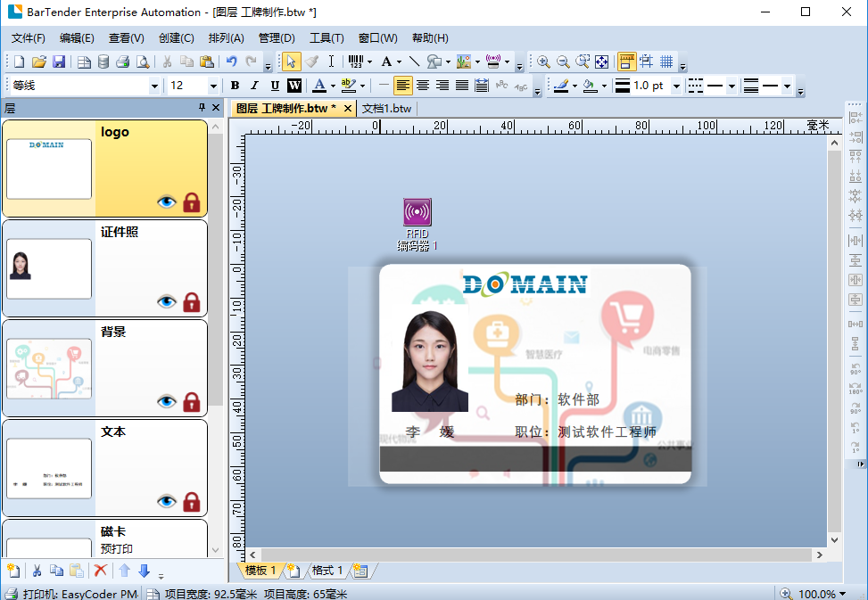Click the RFID encoder object on canvas
Screen dimensions: 868x600
coord(417,212)
